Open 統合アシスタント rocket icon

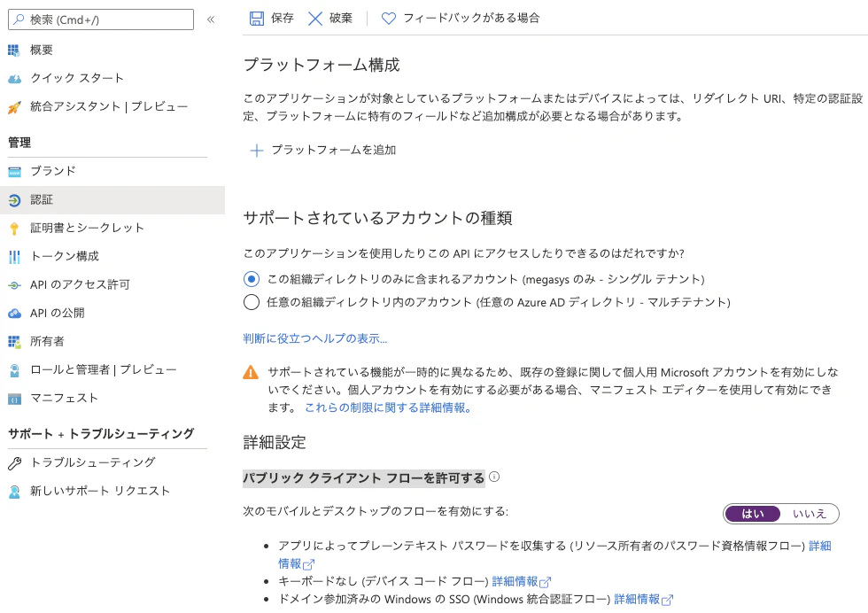pyautogui.click(x=14, y=107)
